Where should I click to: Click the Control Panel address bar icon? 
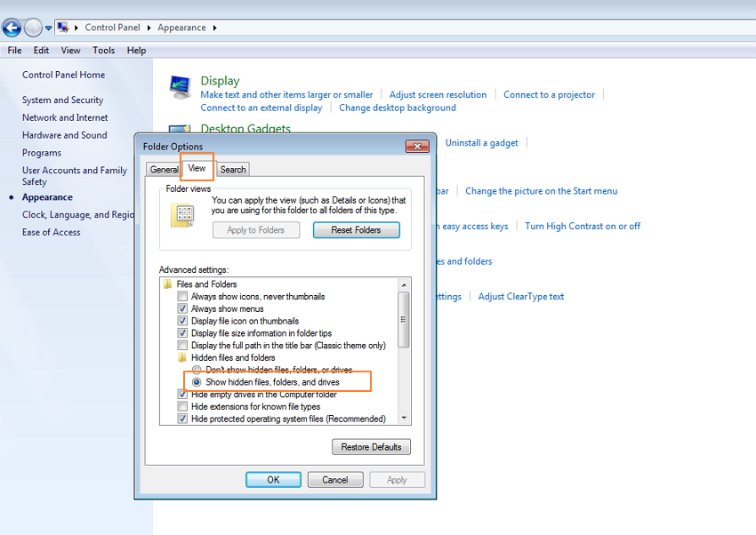[63, 28]
